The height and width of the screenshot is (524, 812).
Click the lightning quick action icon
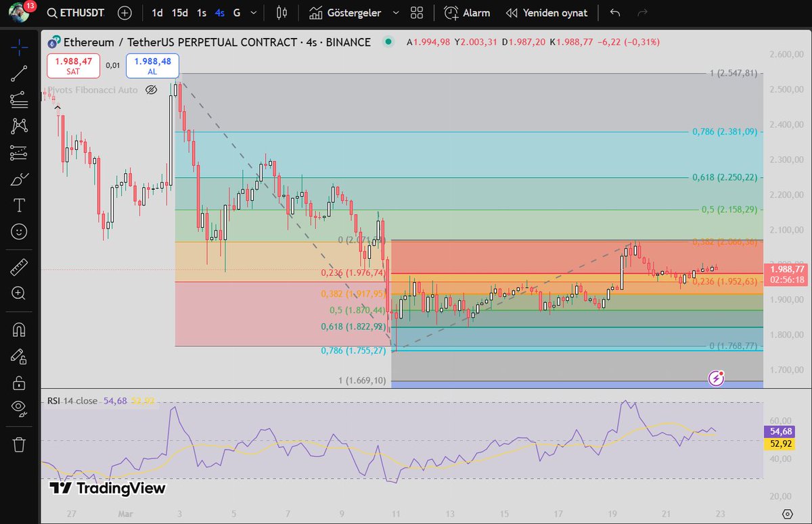tap(717, 378)
